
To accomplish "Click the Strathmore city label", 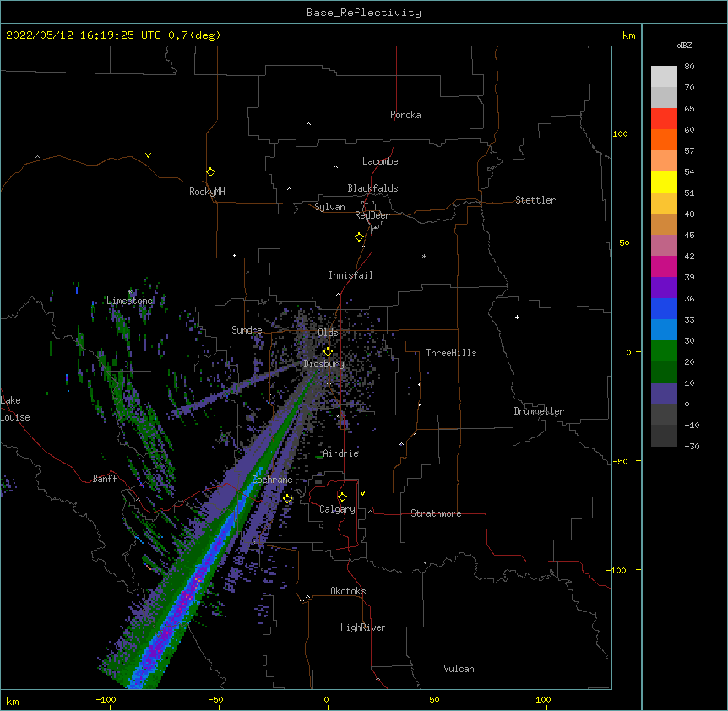I will (x=436, y=513).
